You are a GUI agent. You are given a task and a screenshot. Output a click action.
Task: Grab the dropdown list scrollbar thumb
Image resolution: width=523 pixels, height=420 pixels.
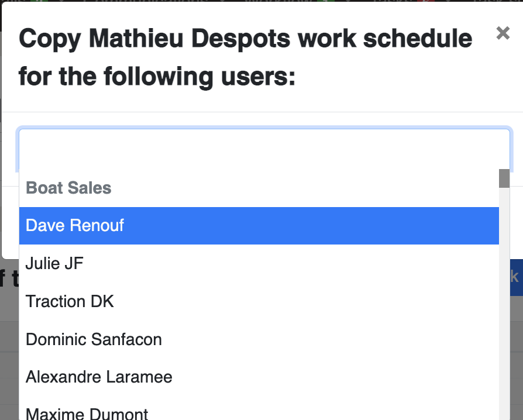coord(504,178)
